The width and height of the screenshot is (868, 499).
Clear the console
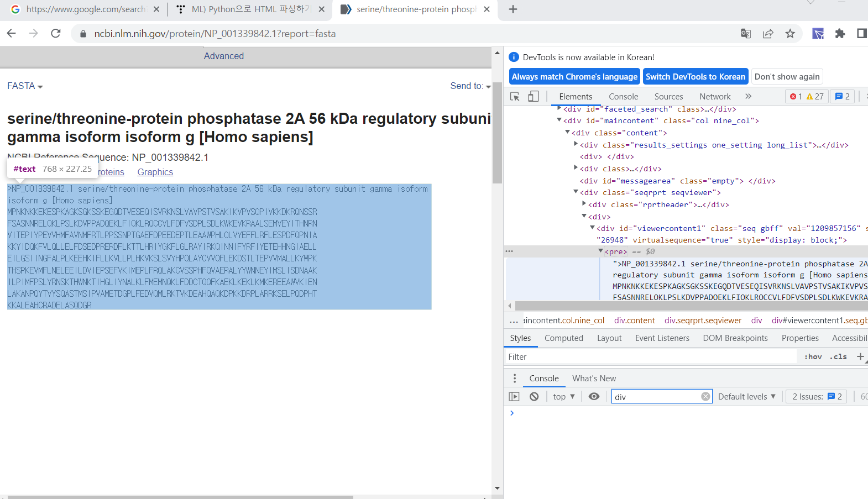[x=534, y=397]
